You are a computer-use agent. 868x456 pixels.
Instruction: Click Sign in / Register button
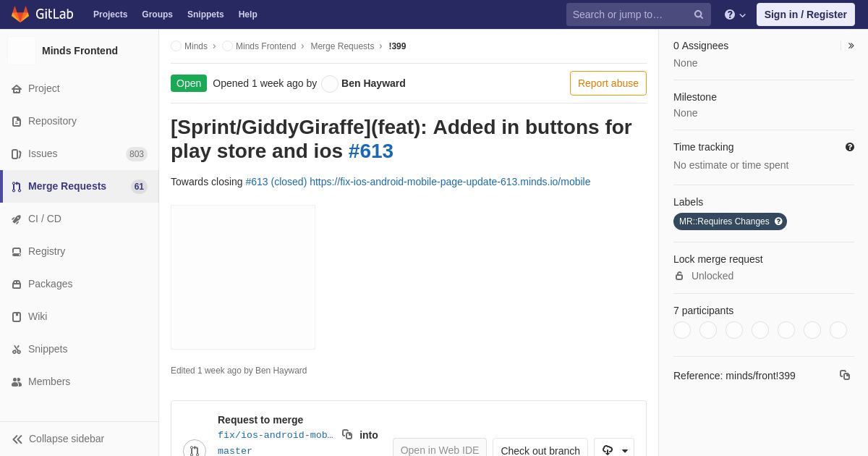pyautogui.click(x=806, y=14)
